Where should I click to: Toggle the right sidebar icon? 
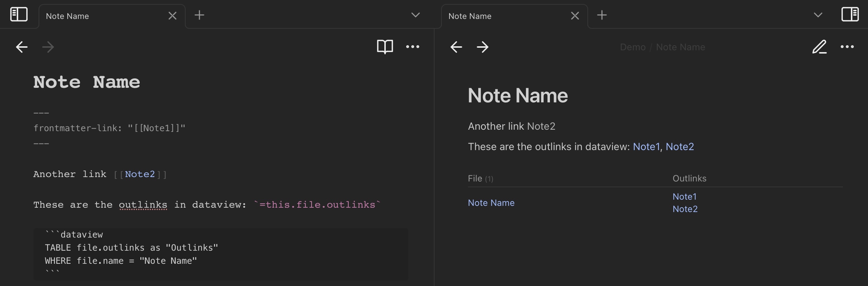850,15
